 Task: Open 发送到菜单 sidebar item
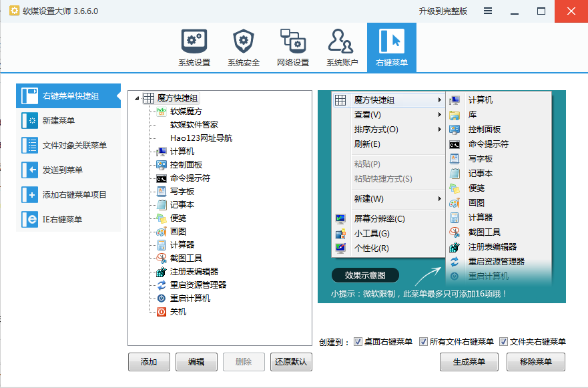(x=68, y=170)
